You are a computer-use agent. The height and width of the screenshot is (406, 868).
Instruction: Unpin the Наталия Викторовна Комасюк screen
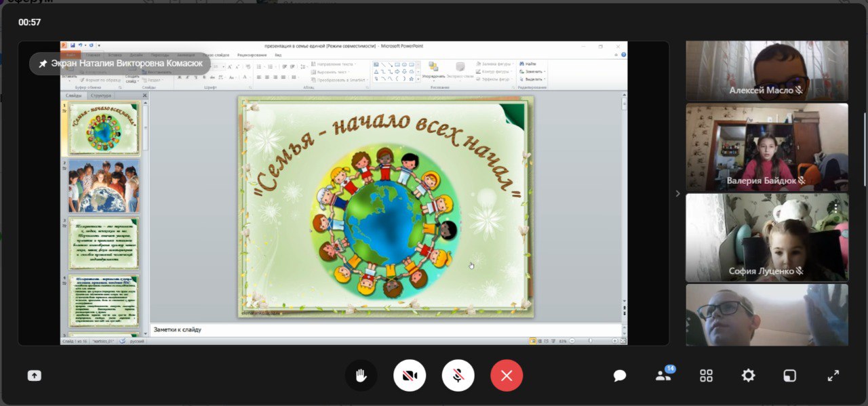pos(43,63)
